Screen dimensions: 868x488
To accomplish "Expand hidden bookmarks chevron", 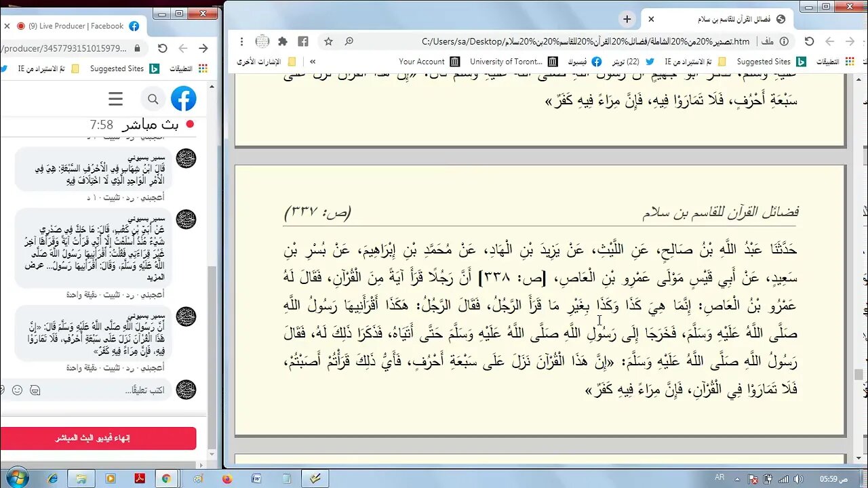I will (x=313, y=62).
